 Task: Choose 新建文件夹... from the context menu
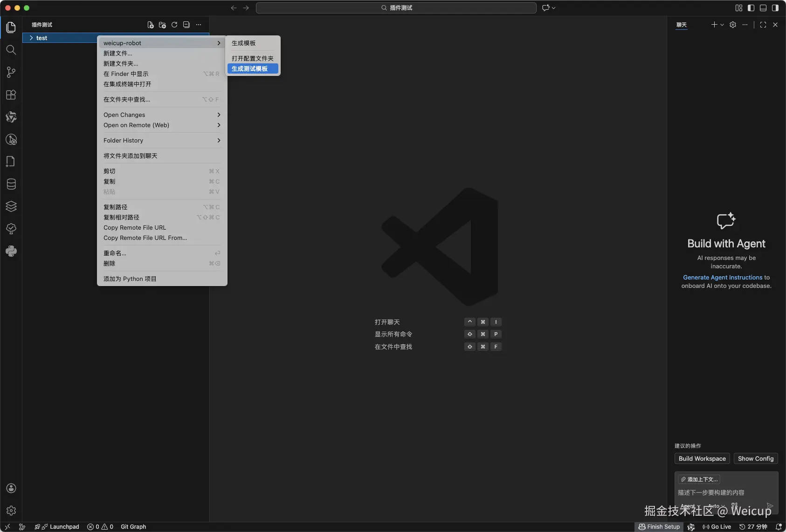tap(162, 64)
